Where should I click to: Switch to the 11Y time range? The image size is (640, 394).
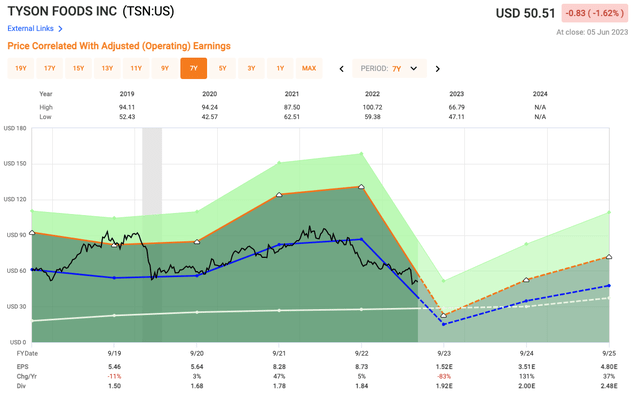tap(136, 68)
